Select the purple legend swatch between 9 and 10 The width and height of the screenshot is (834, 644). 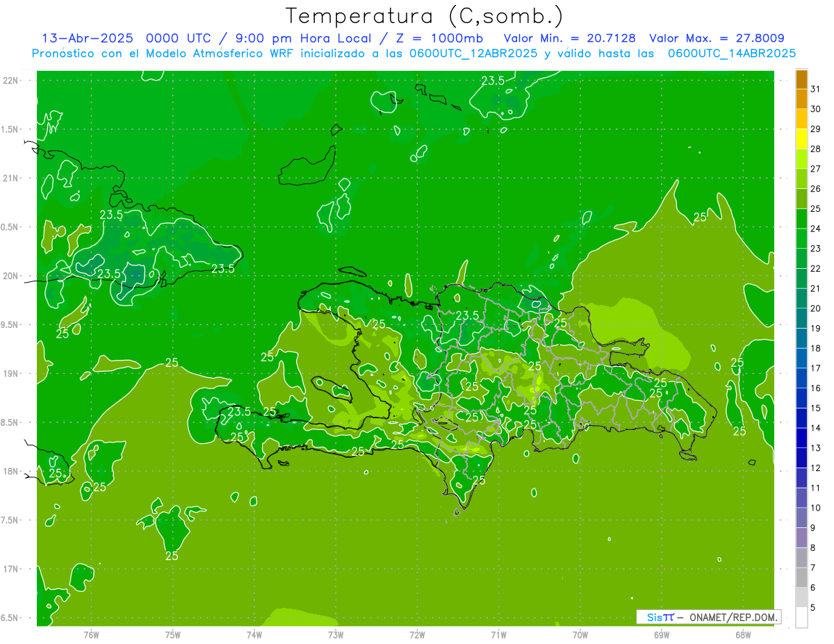point(801,518)
